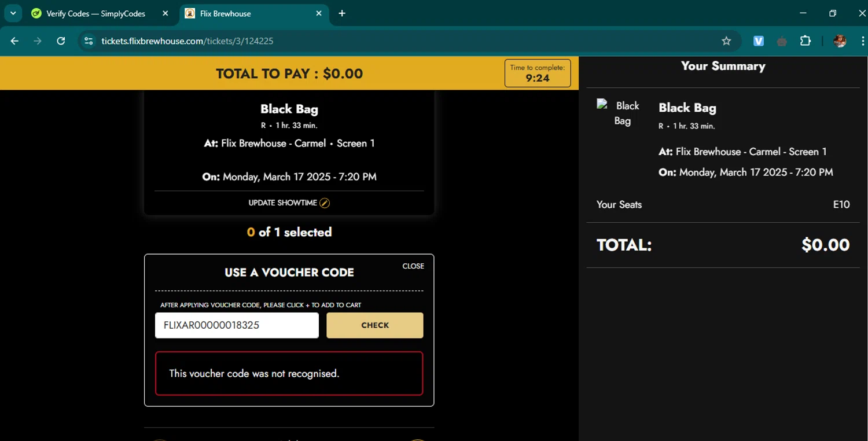
Task: Click the 'Black Bag' title in center card
Action: pyautogui.click(x=289, y=109)
